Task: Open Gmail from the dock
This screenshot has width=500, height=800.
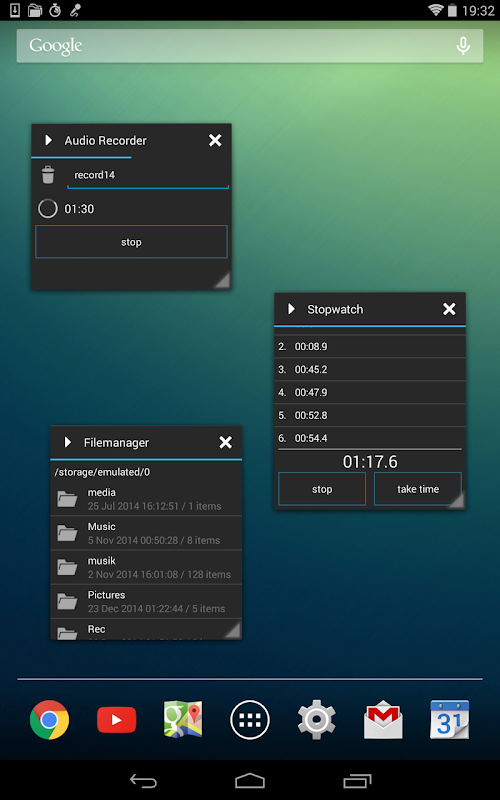Action: click(x=383, y=720)
